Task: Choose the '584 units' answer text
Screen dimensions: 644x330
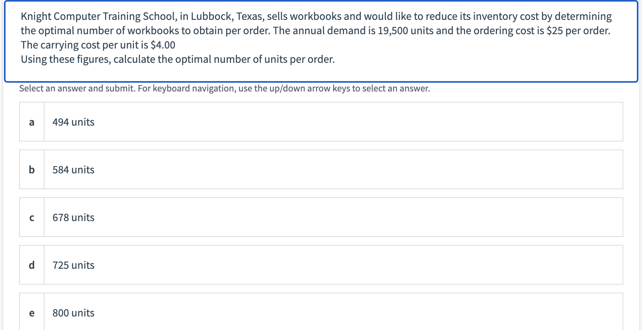Action: (74, 170)
